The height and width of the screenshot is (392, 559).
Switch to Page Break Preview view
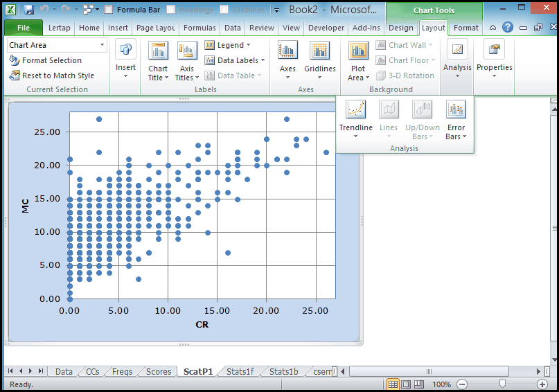(x=418, y=384)
